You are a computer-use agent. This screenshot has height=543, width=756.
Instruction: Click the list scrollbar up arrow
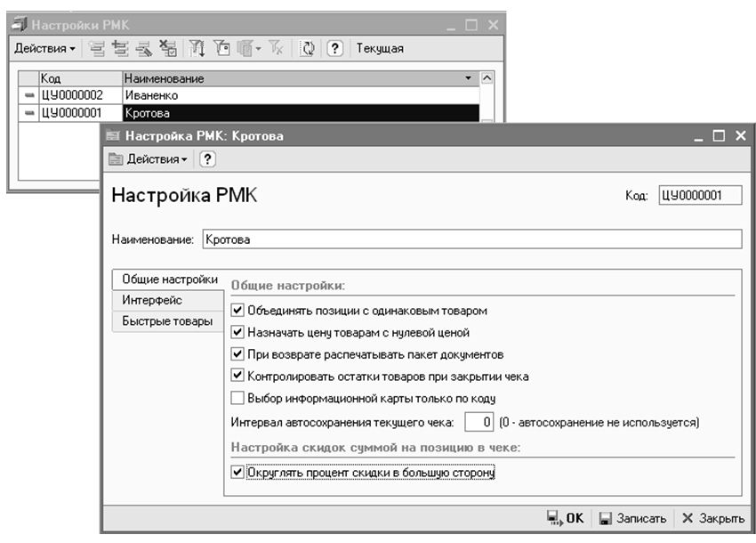click(487, 78)
